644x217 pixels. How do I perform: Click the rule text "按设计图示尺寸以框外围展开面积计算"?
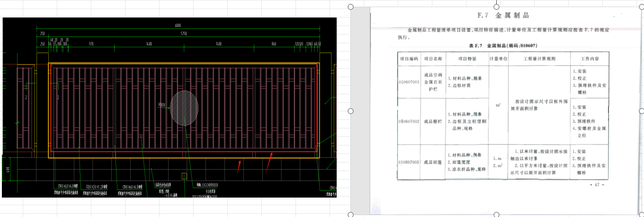[x=539, y=105]
